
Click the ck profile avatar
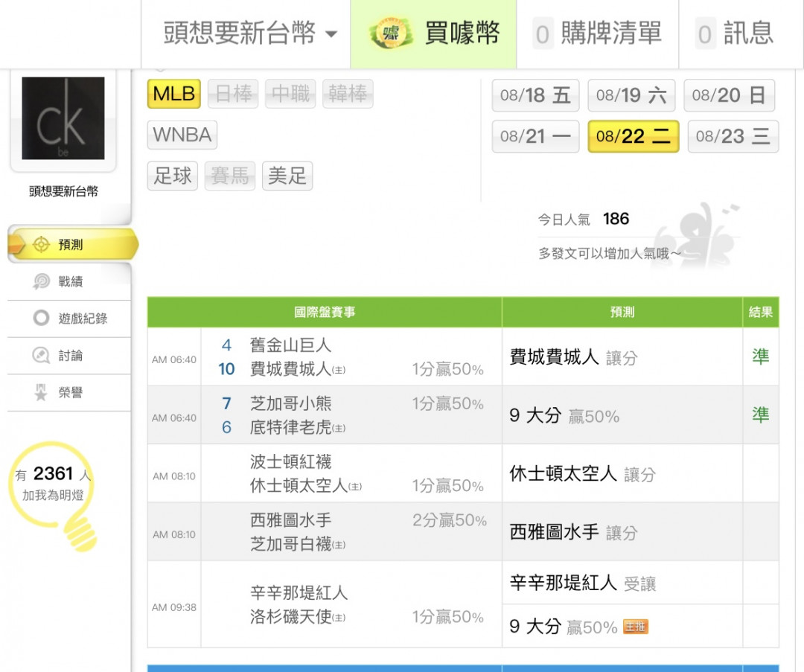click(63, 118)
